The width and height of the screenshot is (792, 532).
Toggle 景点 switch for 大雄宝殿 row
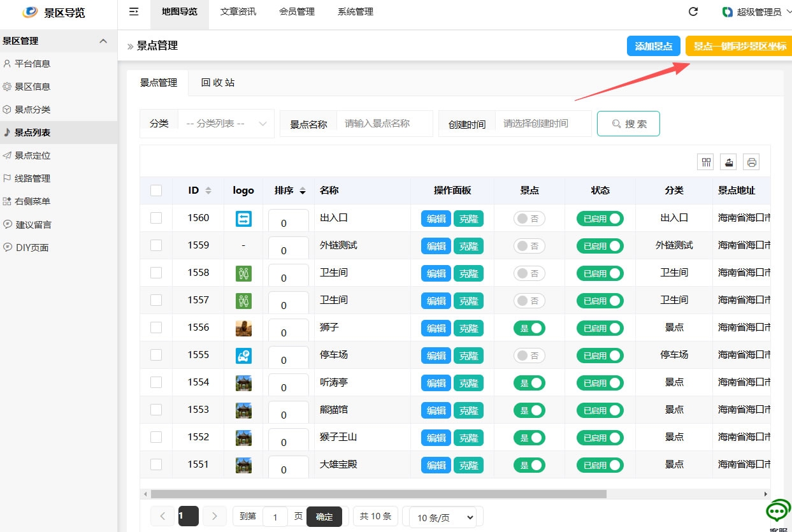(529, 465)
